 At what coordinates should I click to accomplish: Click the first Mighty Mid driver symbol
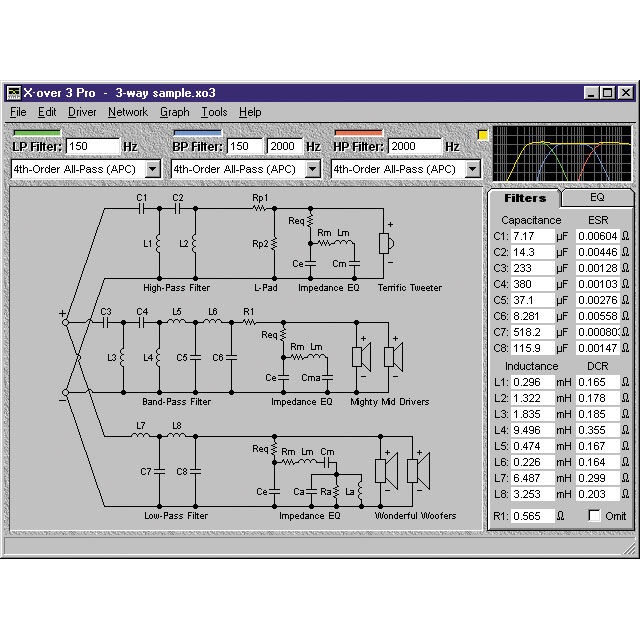[361, 357]
